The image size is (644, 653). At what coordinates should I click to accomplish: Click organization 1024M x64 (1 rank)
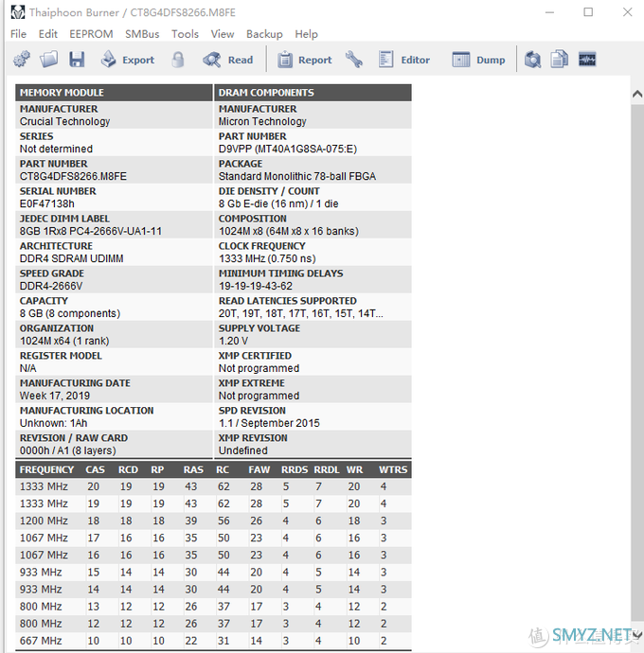point(64,342)
